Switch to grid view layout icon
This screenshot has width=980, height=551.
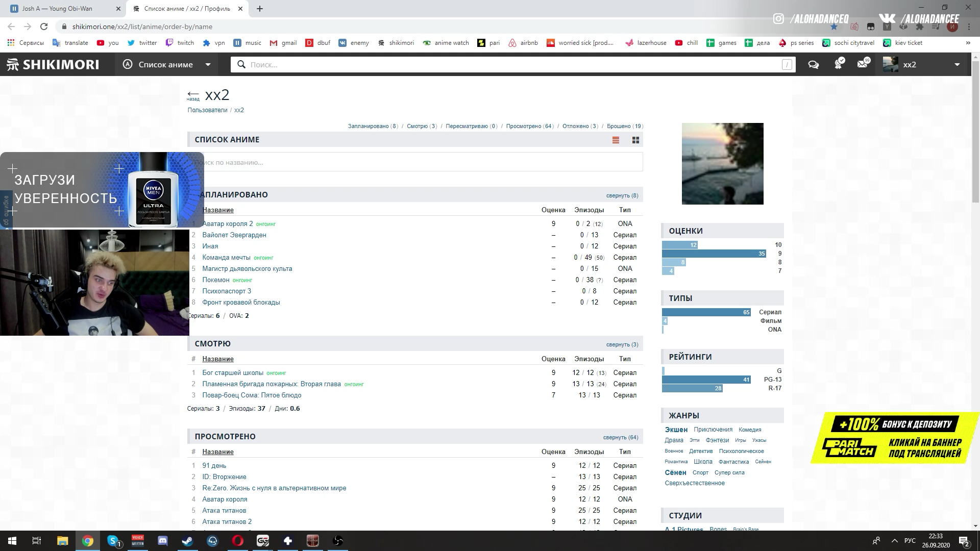pos(635,140)
